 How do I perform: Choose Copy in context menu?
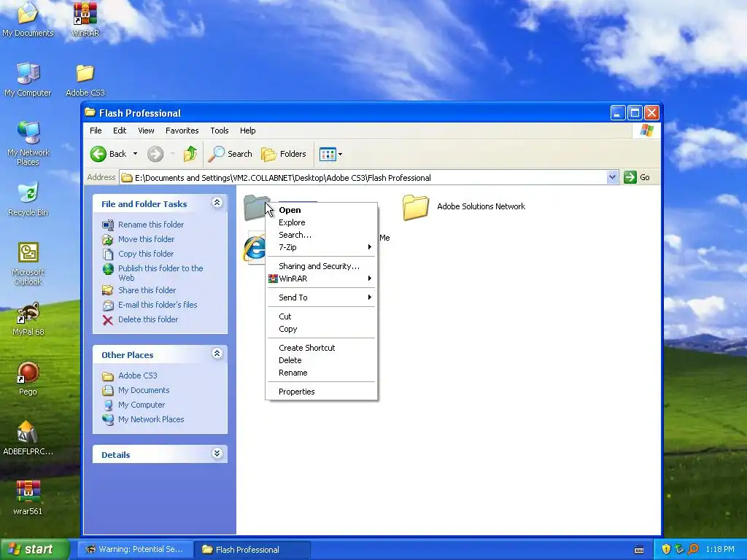click(322, 329)
